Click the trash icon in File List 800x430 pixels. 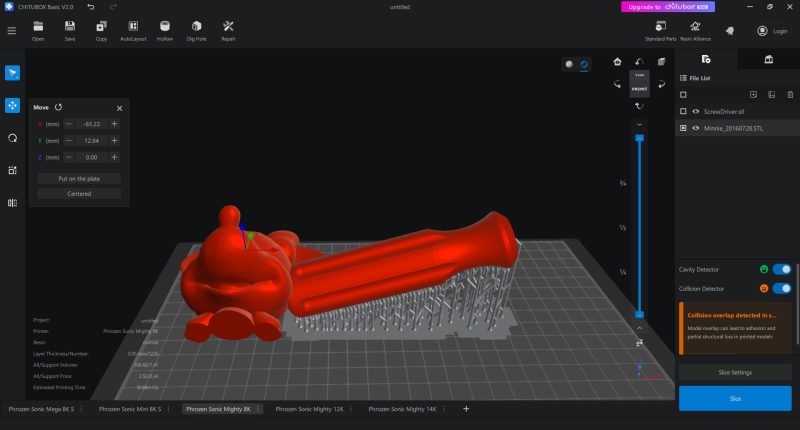[790, 94]
